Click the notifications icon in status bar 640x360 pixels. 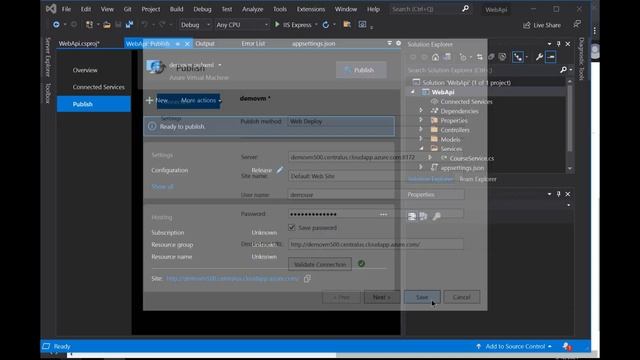tap(567, 347)
